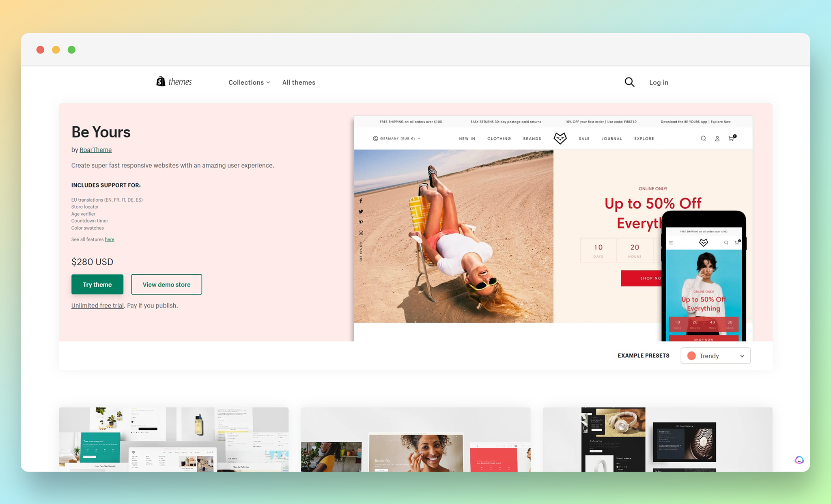Click the Facebook icon on the demo preview
The width and height of the screenshot is (831, 504).
(361, 200)
